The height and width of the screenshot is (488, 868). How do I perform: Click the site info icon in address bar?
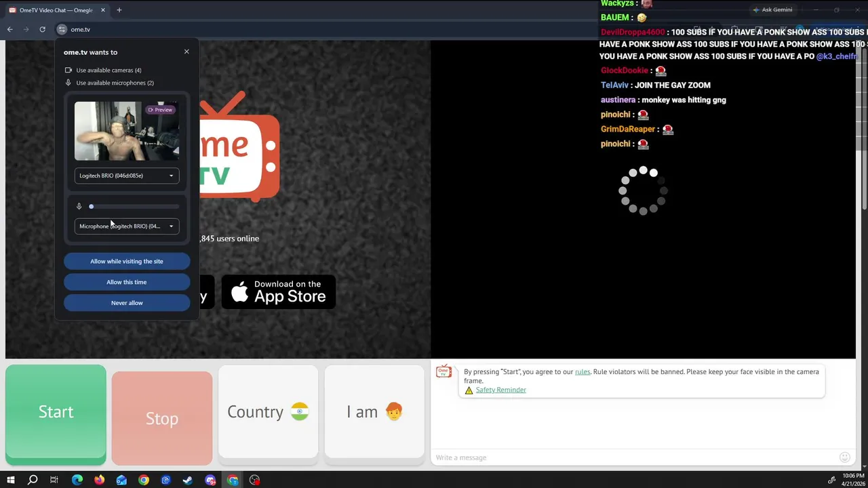coord(62,29)
